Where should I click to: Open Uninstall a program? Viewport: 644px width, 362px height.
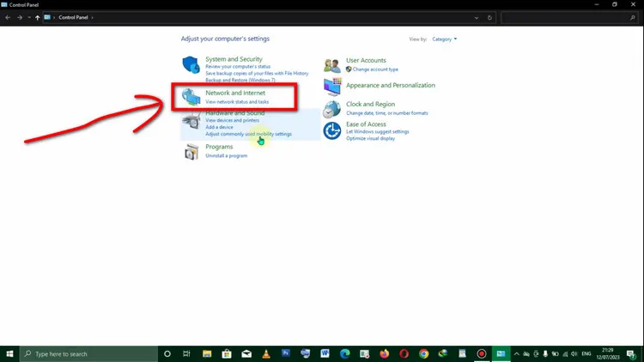pos(227,156)
